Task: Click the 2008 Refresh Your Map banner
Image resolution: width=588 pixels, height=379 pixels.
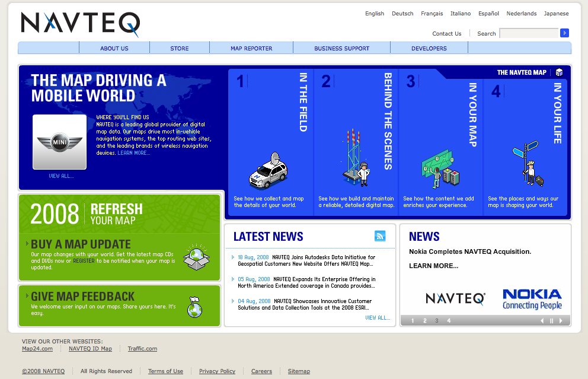Action: pyautogui.click(x=119, y=214)
